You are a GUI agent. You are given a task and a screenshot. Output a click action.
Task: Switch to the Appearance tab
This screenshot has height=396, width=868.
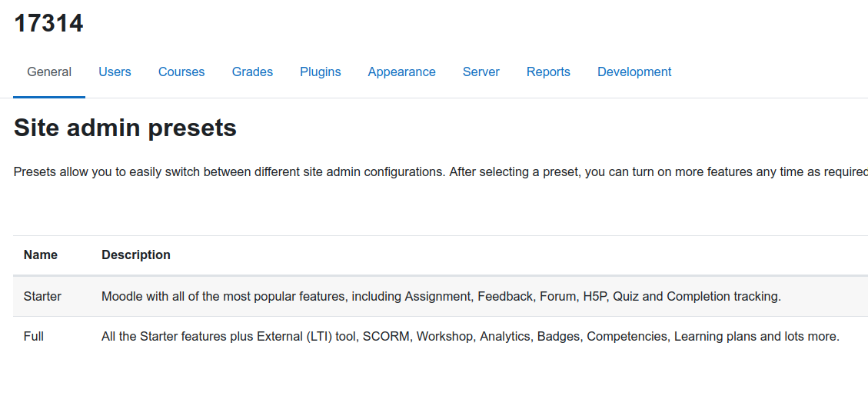(x=402, y=72)
